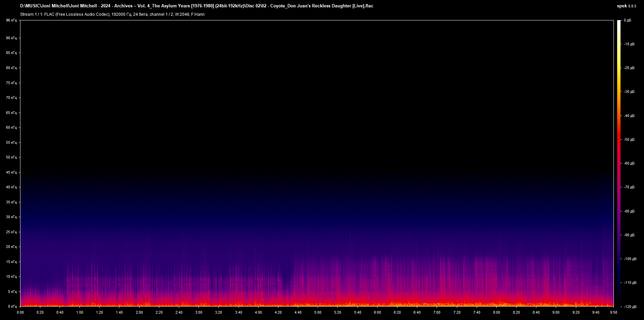The width and height of the screenshot is (644, 320).
Task: Click the spek 0.8.5 version label
Action: 626,6
